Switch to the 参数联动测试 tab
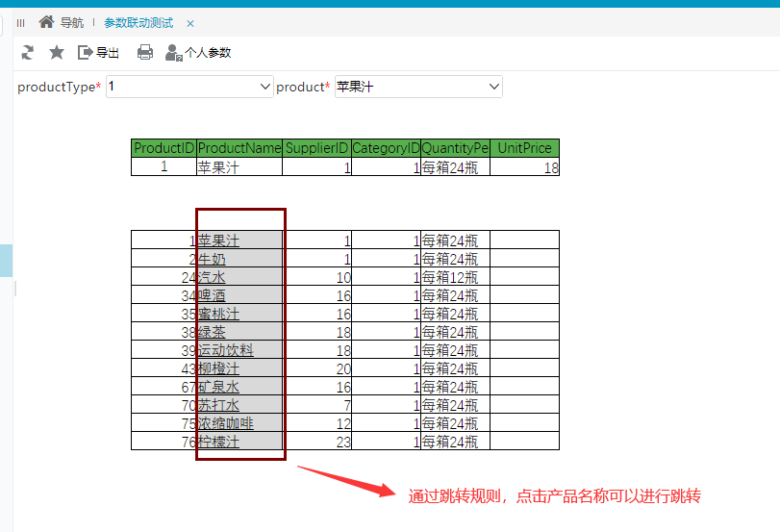This screenshot has width=780, height=532. pyautogui.click(x=138, y=23)
